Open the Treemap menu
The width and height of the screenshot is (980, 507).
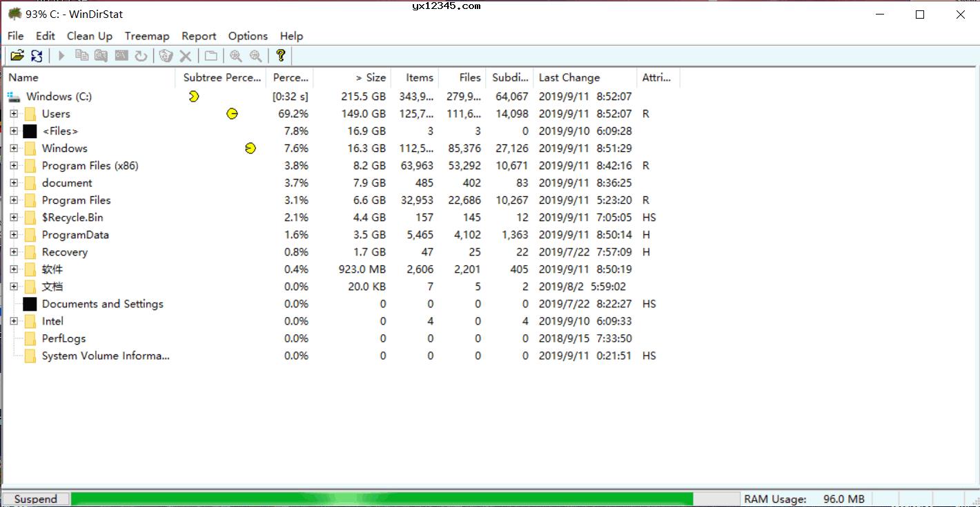click(x=147, y=36)
